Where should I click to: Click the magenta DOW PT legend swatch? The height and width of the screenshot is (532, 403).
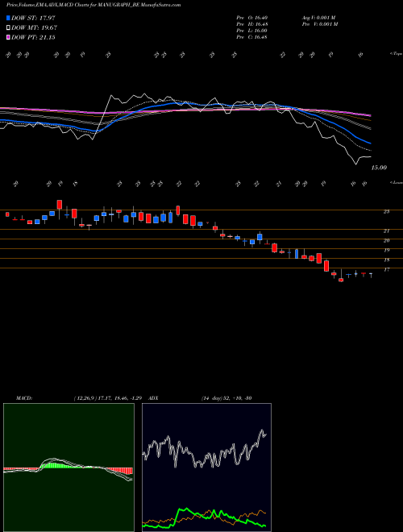point(8,37)
